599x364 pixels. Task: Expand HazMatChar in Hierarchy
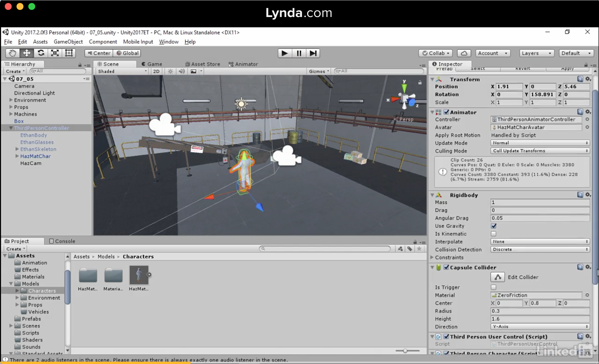(17, 156)
